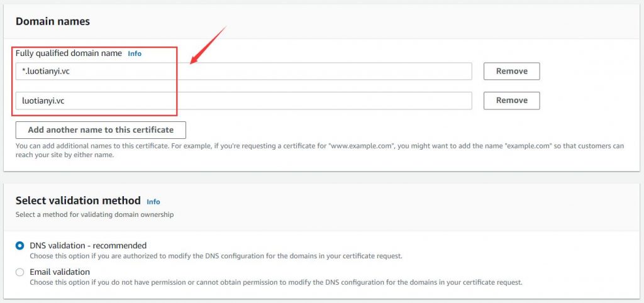Open Info next to Fully qualified domain name

click(135, 53)
